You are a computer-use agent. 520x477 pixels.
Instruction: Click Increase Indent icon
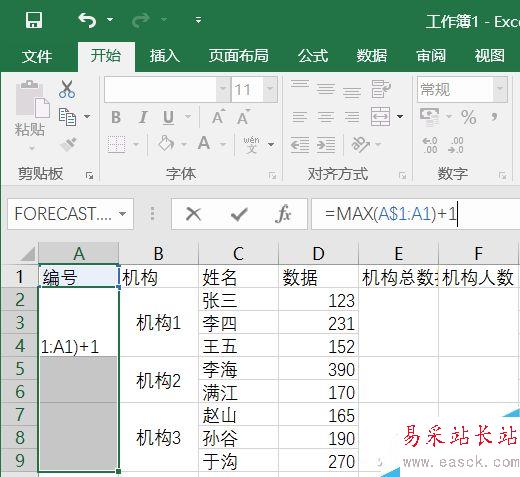pos(326,145)
